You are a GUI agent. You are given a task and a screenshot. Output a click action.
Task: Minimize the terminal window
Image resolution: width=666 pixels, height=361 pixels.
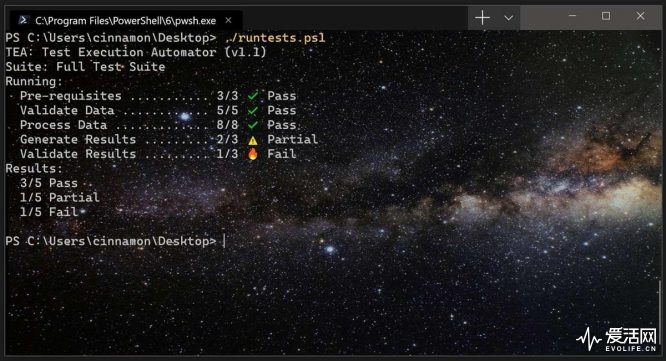tap(572, 16)
